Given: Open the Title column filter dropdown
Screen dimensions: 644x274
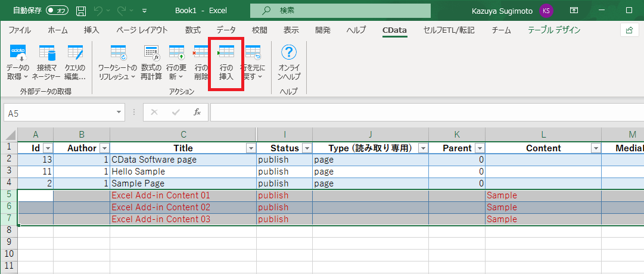Looking at the screenshot, I should click(251, 148).
